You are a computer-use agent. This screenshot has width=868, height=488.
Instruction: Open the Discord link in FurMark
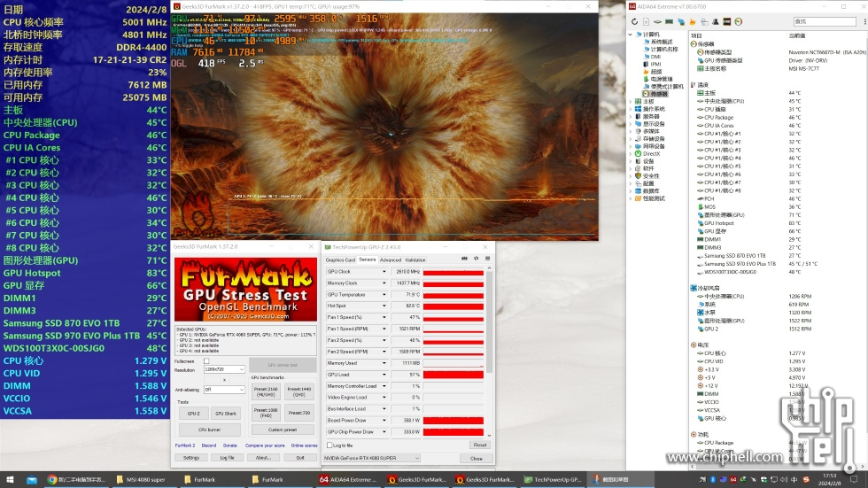[209, 445]
